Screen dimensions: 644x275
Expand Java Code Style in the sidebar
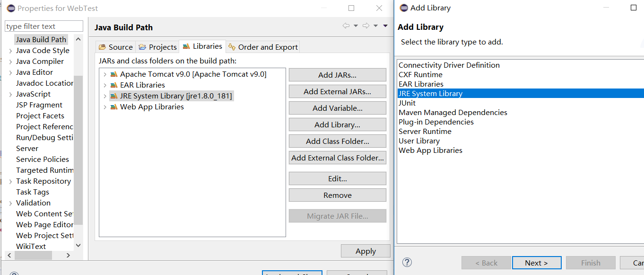[x=11, y=51]
